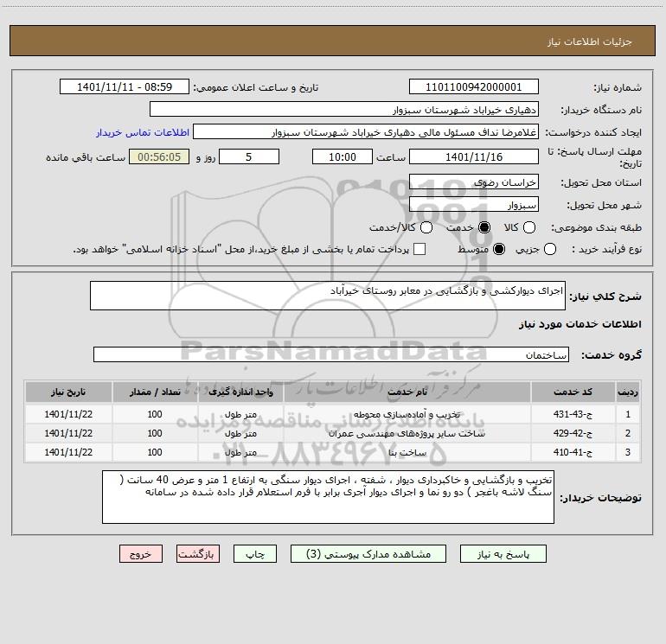666x644 pixels.
Task: Click delivery city field سبزوار
Action: (474, 205)
